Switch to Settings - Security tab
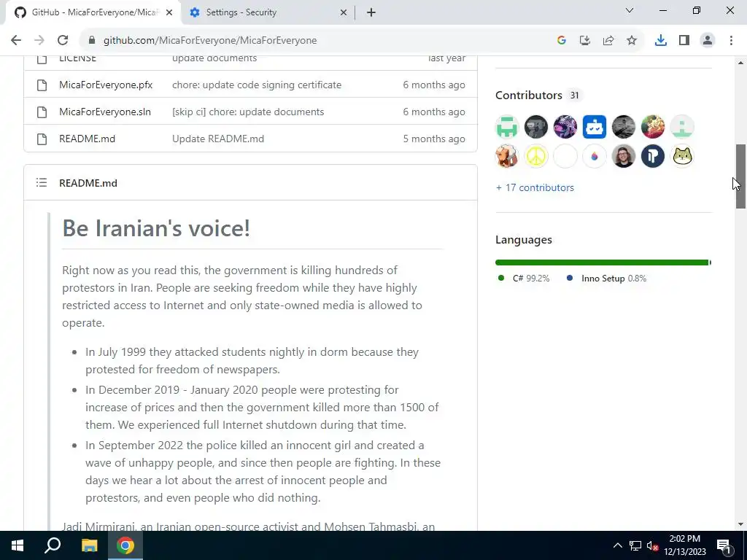747x560 pixels. 267,13
